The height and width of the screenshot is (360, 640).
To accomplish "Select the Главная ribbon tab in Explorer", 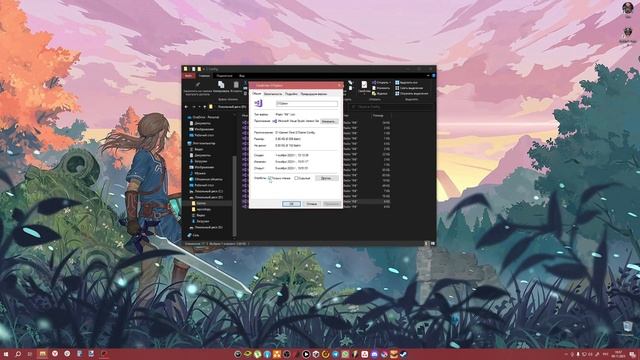I will (204, 76).
